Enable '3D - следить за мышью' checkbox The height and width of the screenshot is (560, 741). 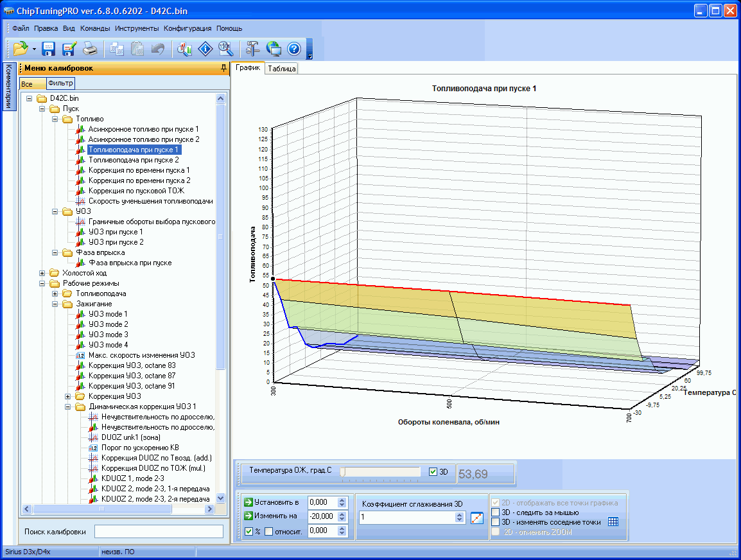click(x=495, y=512)
